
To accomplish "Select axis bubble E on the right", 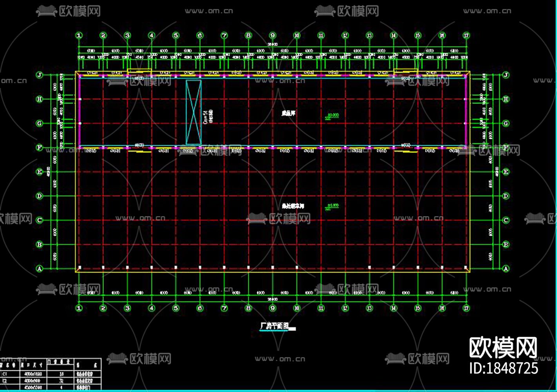I will 506,172.
